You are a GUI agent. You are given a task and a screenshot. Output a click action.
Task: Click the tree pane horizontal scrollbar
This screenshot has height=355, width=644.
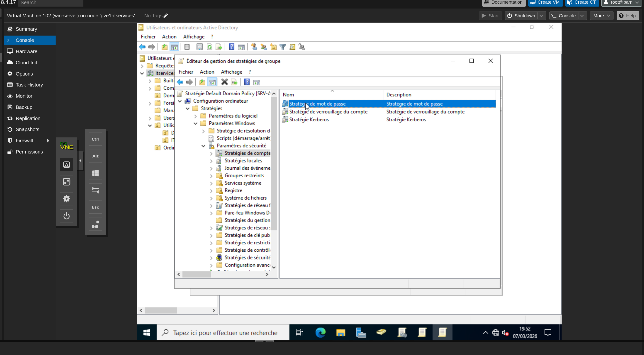(x=197, y=274)
